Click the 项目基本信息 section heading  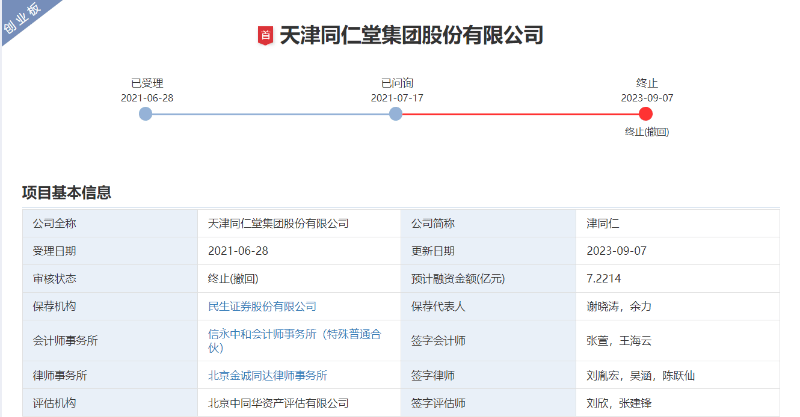click(x=67, y=192)
